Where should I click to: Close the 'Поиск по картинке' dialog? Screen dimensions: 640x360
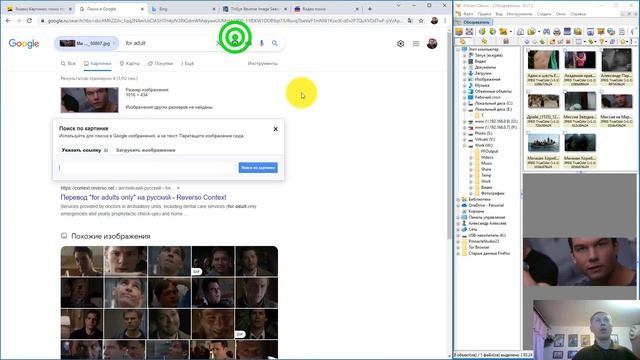[x=276, y=129]
